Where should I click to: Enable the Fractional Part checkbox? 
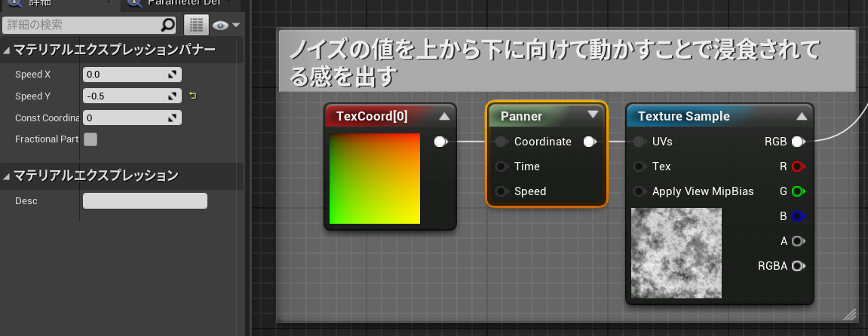[x=90, y=139]
